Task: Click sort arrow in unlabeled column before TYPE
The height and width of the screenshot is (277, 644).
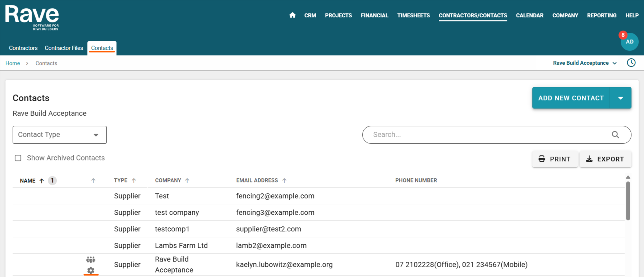Action: point(93,181)
